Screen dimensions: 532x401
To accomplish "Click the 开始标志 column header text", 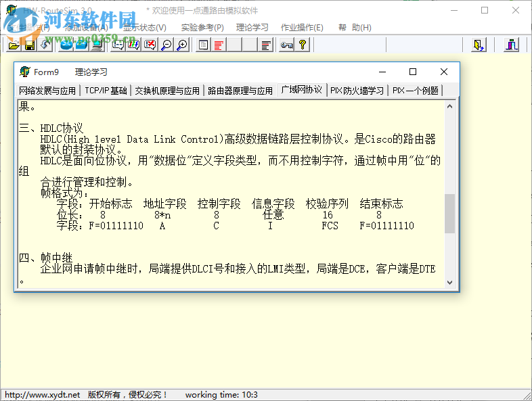I will pos(110,204).
